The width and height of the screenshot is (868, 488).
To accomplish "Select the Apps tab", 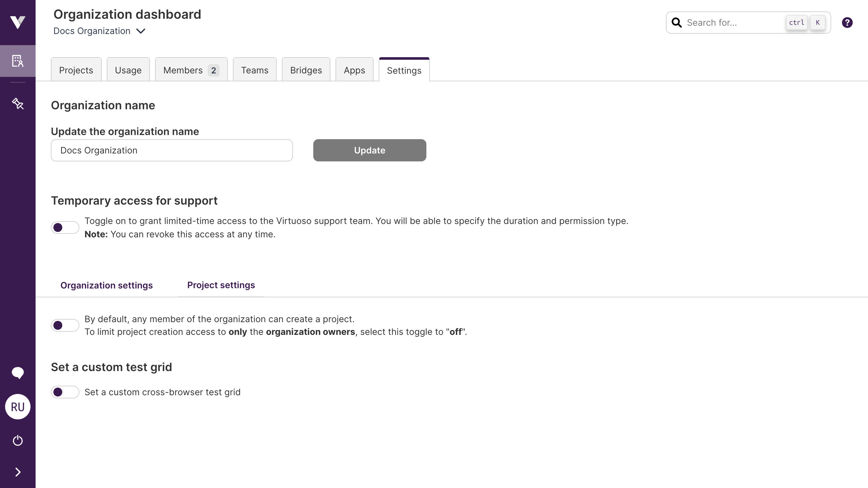I will (x=355, y=70).
